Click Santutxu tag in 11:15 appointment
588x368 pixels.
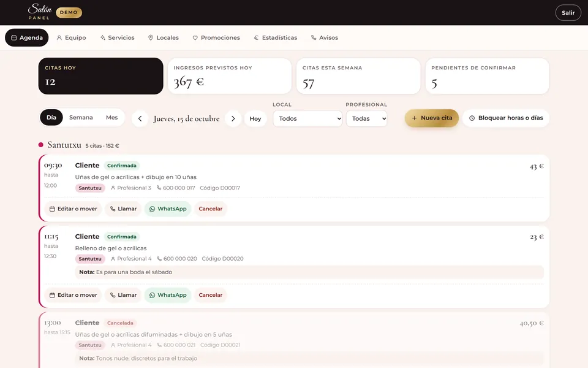[90, 259]
